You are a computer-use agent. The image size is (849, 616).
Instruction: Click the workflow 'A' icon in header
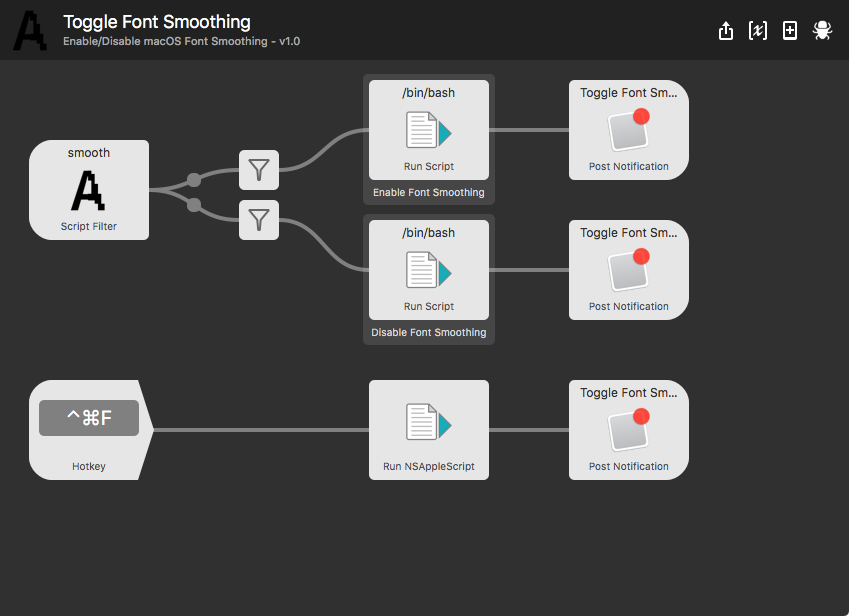pyautogui.click(x=31, y=31)
